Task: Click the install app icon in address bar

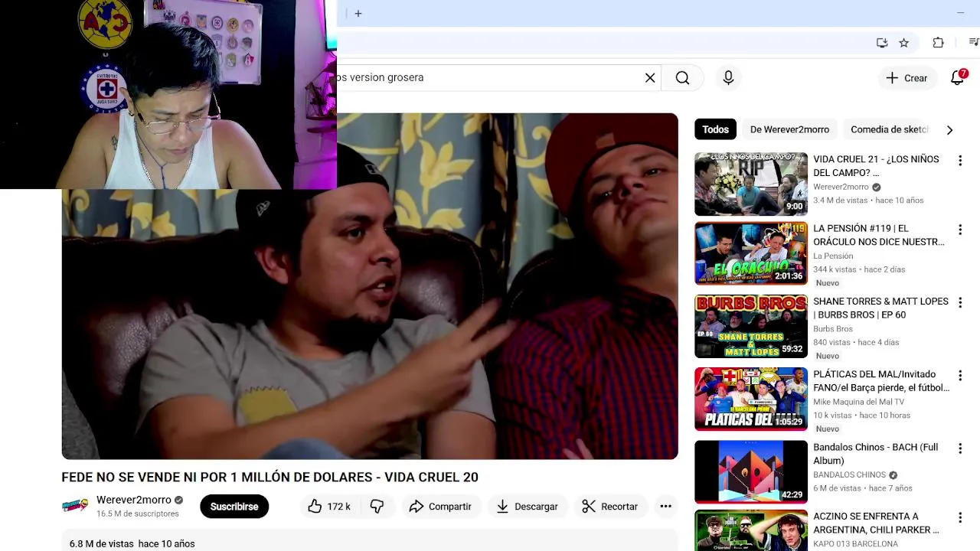Action: coord(882,43)
